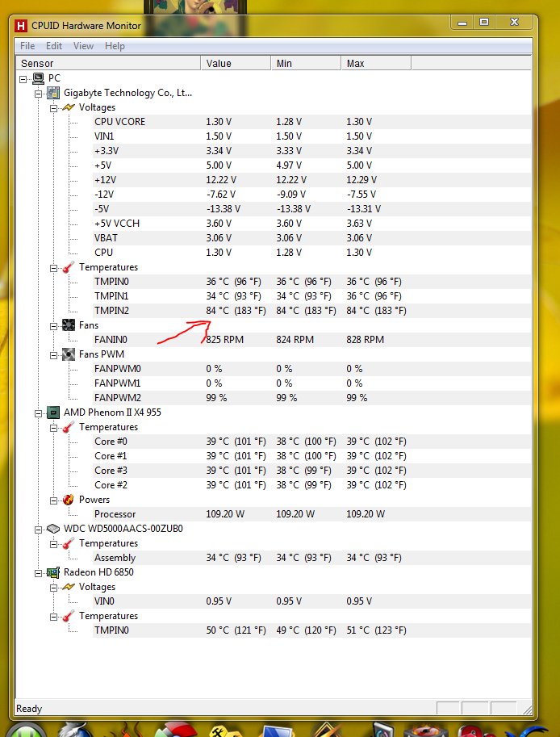The height and width of the screenshot is (737, 560).
Task: Select the CPU VCORE voltage row
Action: pos(312,122)
